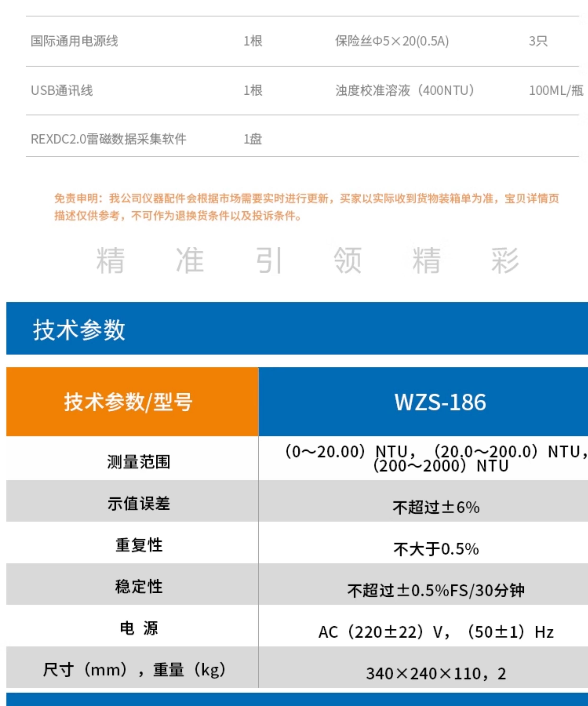Viewport: 588px width, 706px height.
Task: Select the USB通讯线 accessory entry
Action: pyautogui.click(x=61, y=90)
